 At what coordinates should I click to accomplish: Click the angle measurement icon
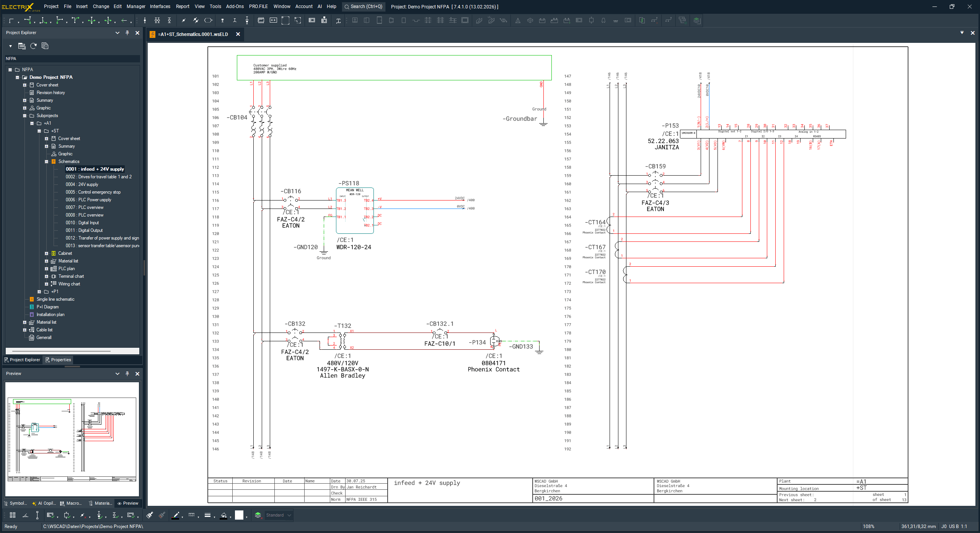[25, 515]
